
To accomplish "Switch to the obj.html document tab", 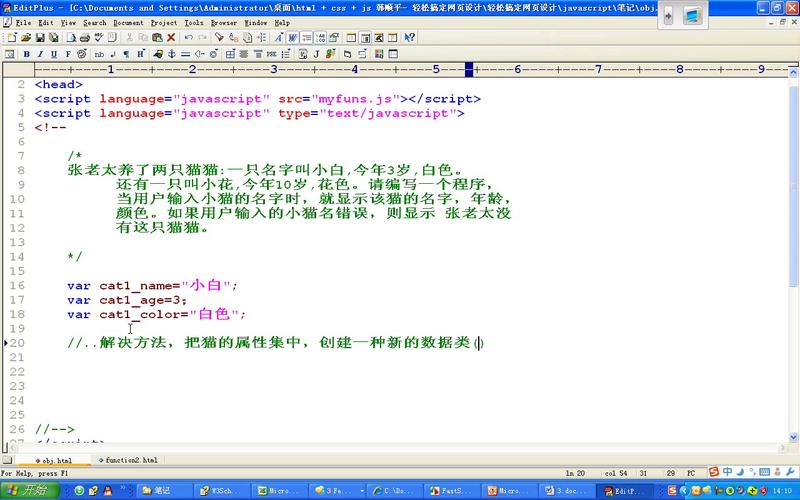I will [x=53, y=460].
